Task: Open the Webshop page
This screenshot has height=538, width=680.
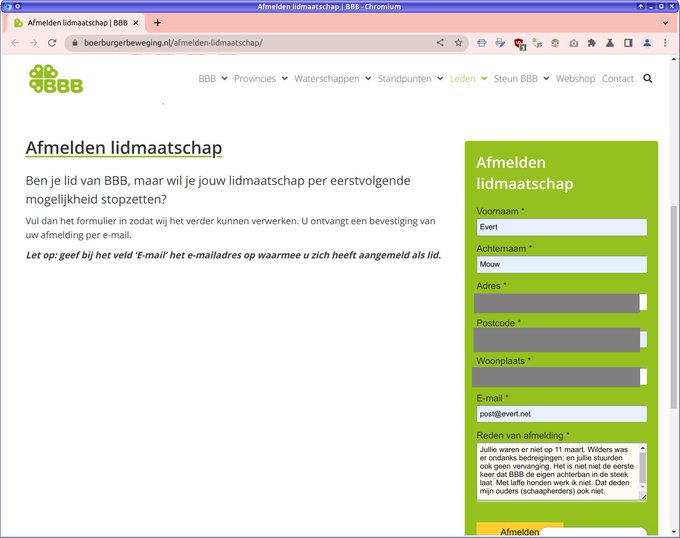Action: [x=575, y=78]
